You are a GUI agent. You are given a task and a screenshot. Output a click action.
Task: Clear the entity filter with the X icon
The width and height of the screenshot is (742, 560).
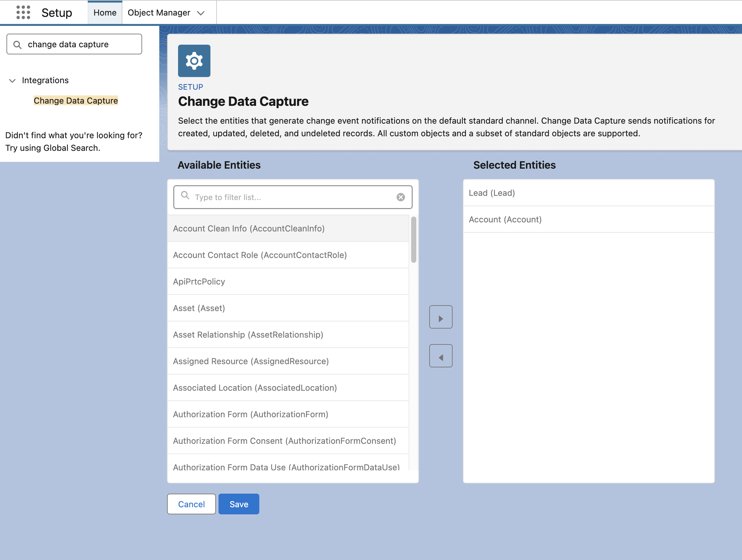point(400,197)
